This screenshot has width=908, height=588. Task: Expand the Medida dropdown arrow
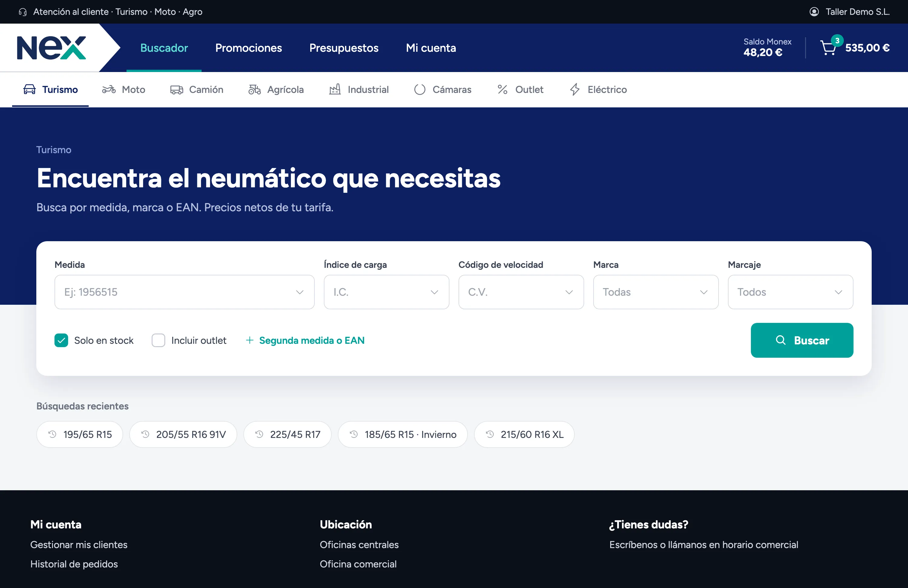299,292
